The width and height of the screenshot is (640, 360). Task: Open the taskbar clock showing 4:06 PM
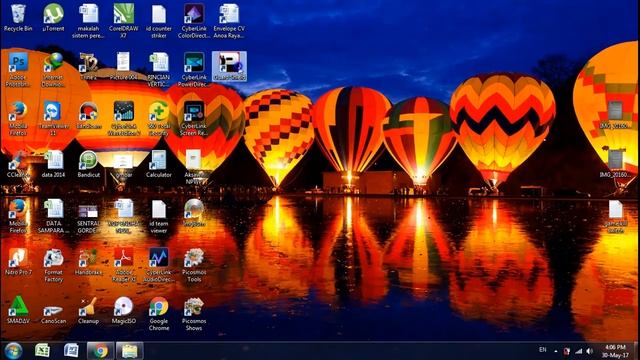[615, 351]
